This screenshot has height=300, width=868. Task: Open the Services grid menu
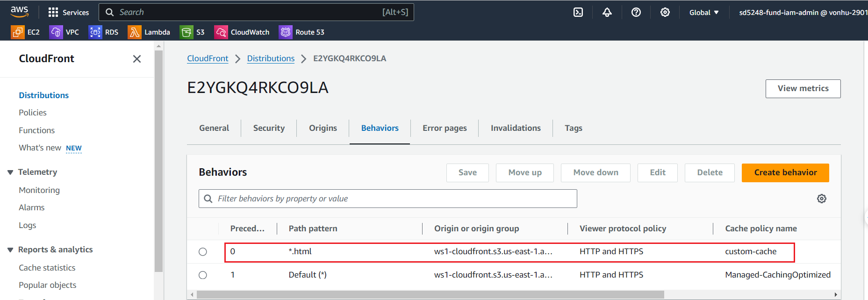coord(68,13)
